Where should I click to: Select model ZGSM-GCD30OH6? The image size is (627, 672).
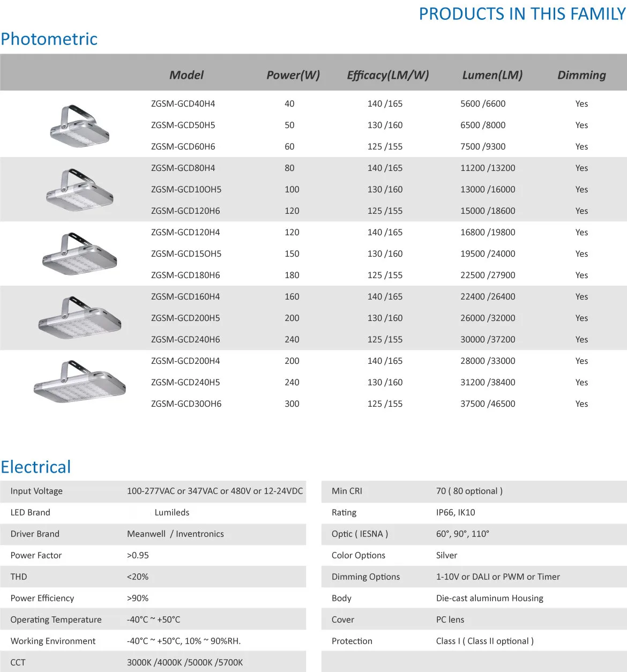[186, 404]
